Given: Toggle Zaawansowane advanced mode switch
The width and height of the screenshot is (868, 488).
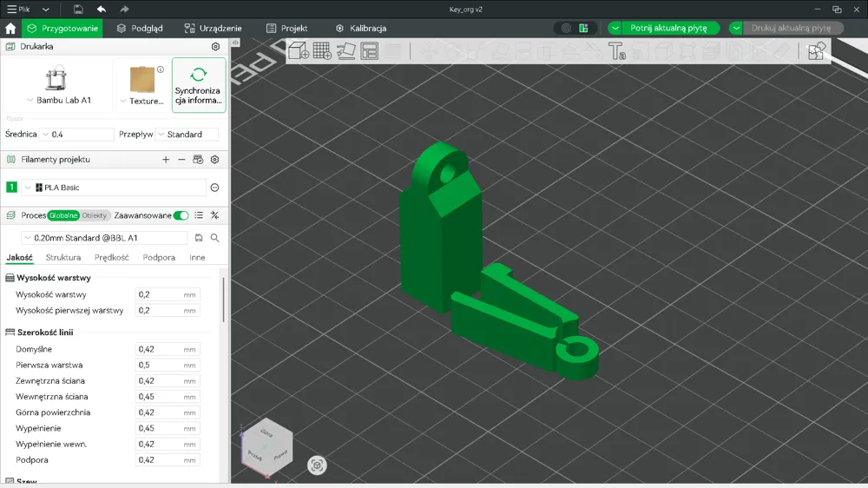Looking at the screenshot, I should [x=181, y=215].
